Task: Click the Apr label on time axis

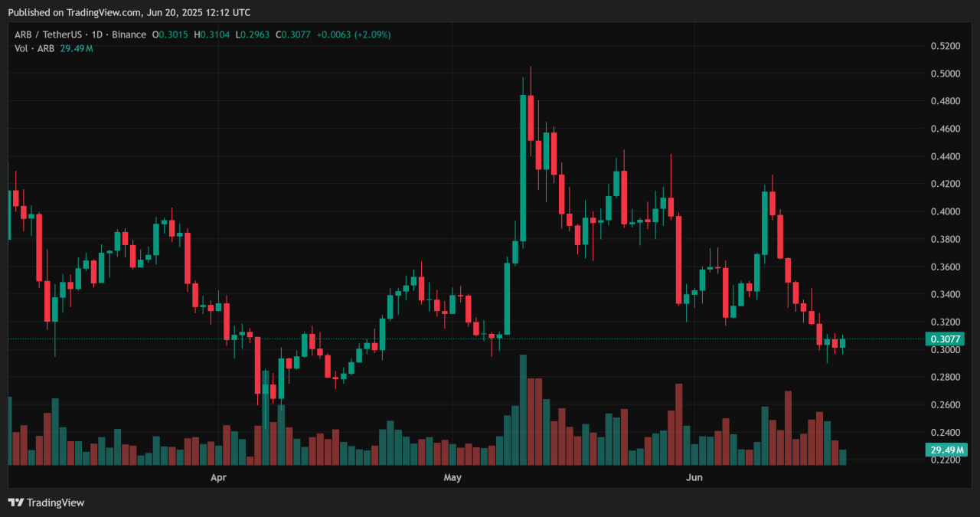Action: pyautogui.click(x=218, y=478)
